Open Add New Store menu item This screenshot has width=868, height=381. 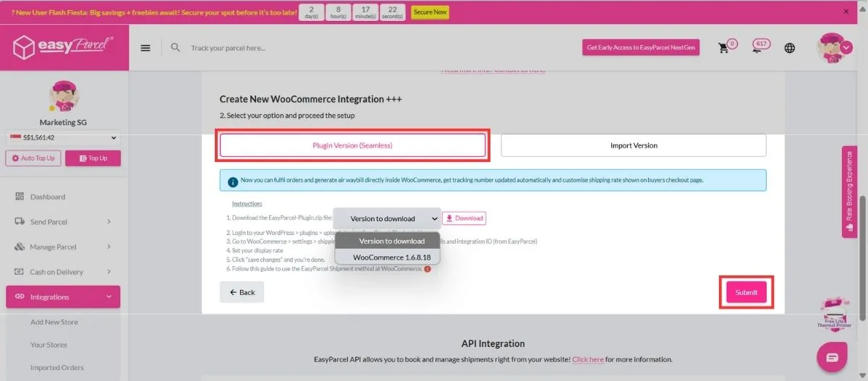[54, 322]
